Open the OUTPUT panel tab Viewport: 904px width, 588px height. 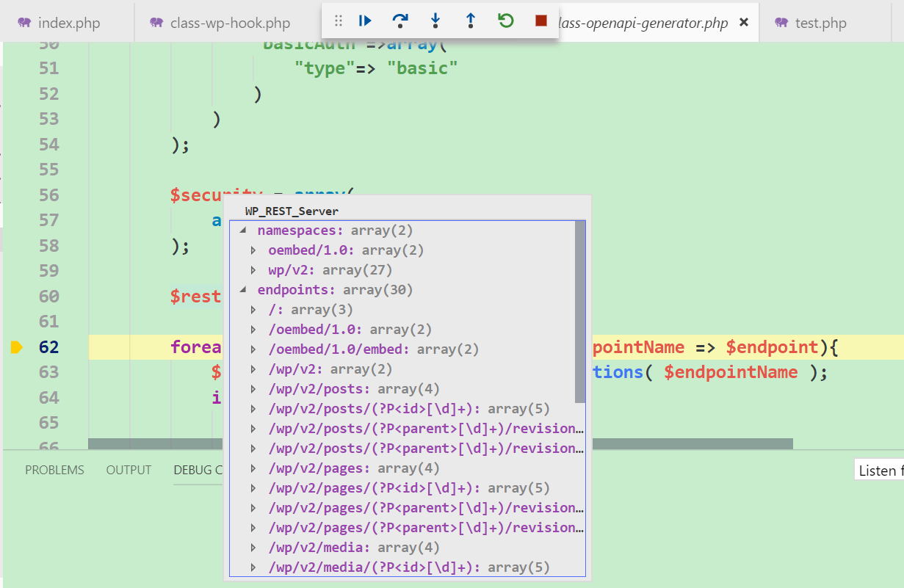[129, 470]
